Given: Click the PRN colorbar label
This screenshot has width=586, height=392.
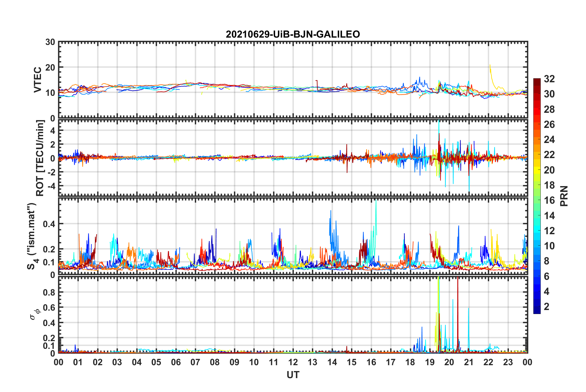Looking at the screenshot, I should (x=564, y=196).
